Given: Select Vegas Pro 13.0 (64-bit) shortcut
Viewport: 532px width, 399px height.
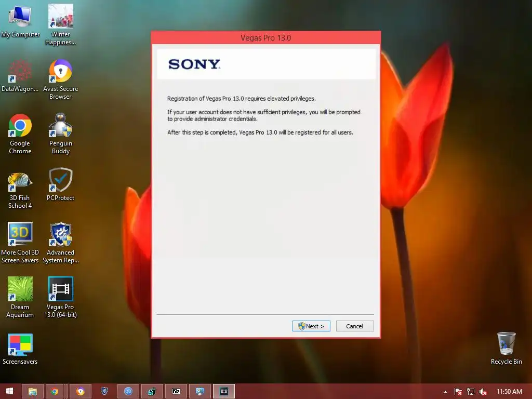Looking at the screenshot, I should pos(60,298).
